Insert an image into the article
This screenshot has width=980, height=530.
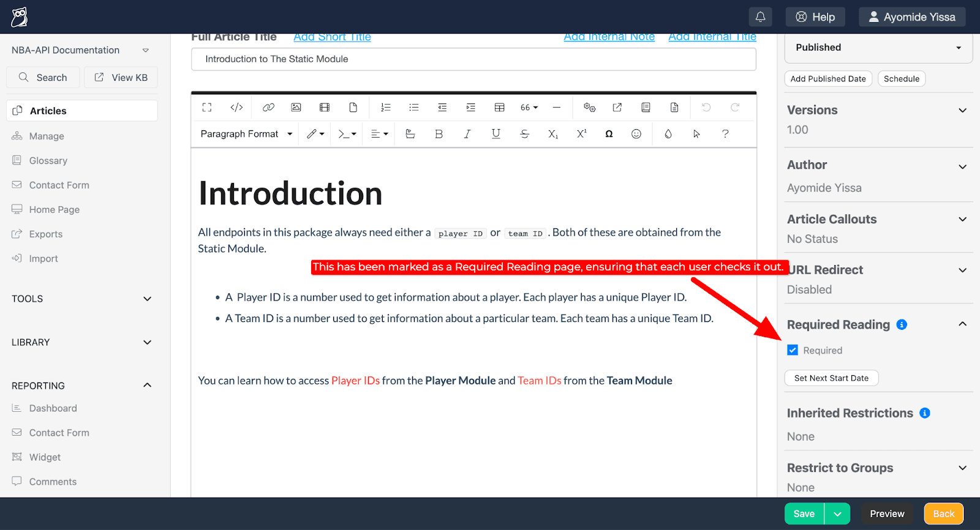296,107
